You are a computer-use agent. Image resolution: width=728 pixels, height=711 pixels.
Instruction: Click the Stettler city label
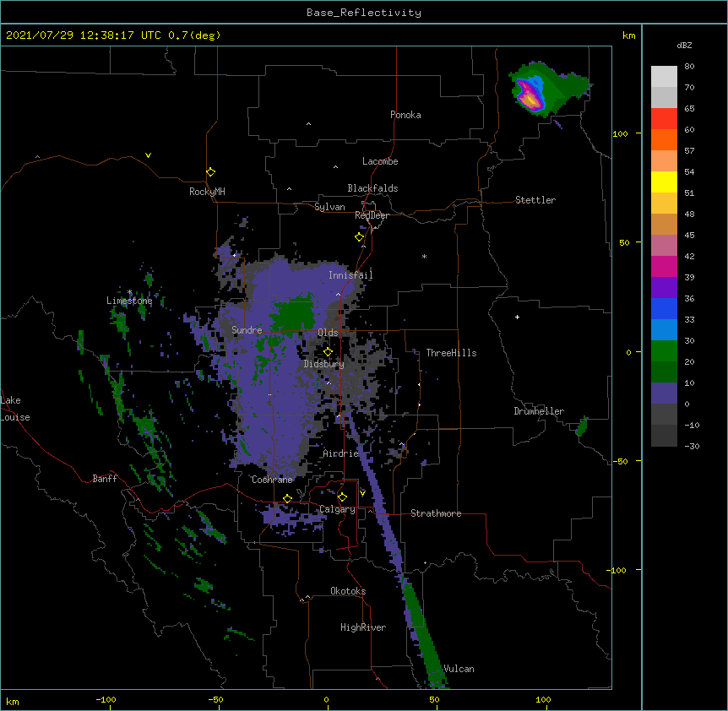(535, 200)
